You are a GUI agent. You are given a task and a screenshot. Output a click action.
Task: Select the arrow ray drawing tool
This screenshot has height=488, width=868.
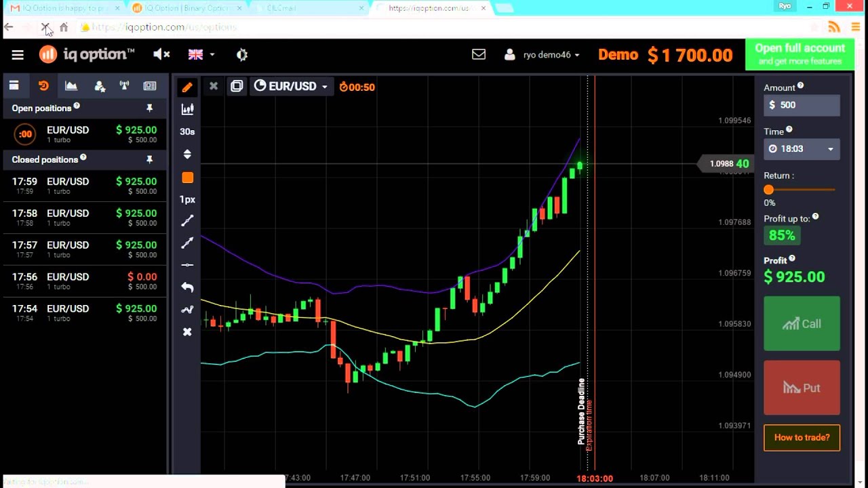(187, 243)
